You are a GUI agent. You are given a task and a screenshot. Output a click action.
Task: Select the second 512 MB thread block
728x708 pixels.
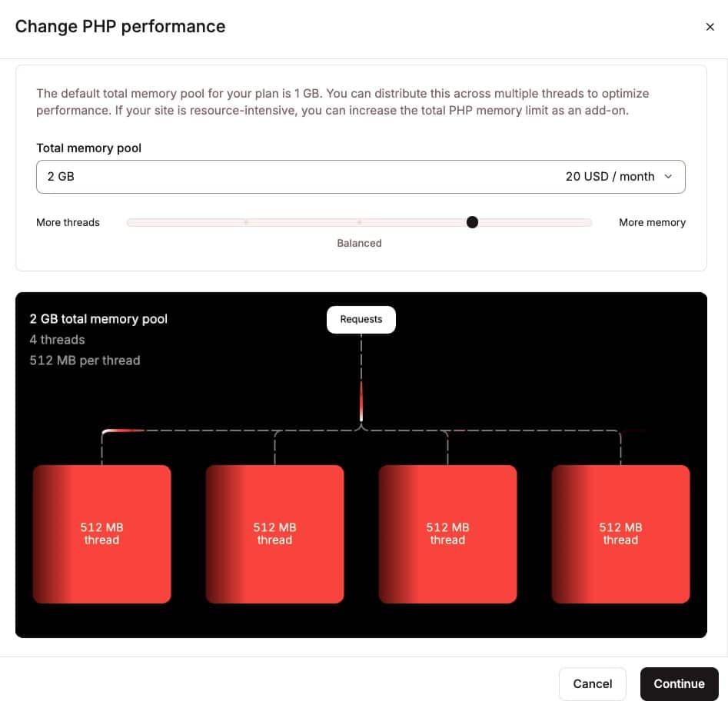274,533
